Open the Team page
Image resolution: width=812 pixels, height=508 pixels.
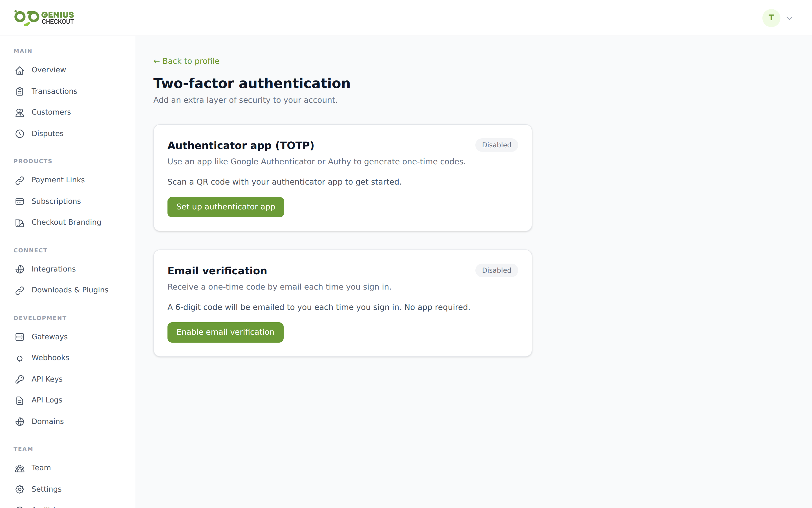(41, 468)
